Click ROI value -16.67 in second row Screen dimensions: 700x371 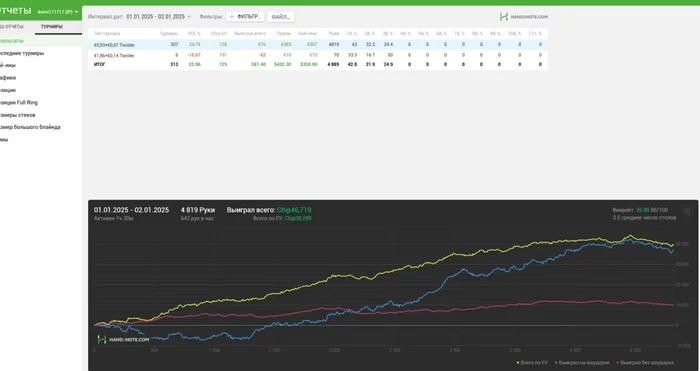click(194, 55)
